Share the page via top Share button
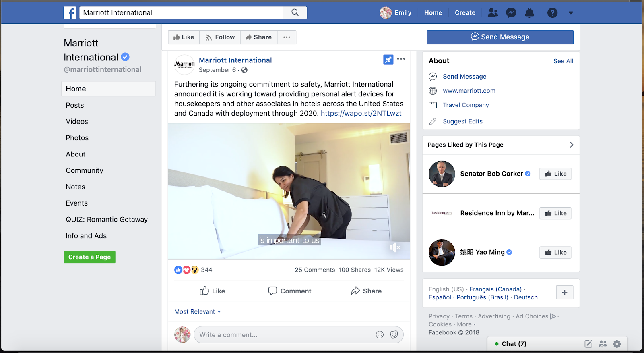The image size is (644, 353). [x=259, y=37]
